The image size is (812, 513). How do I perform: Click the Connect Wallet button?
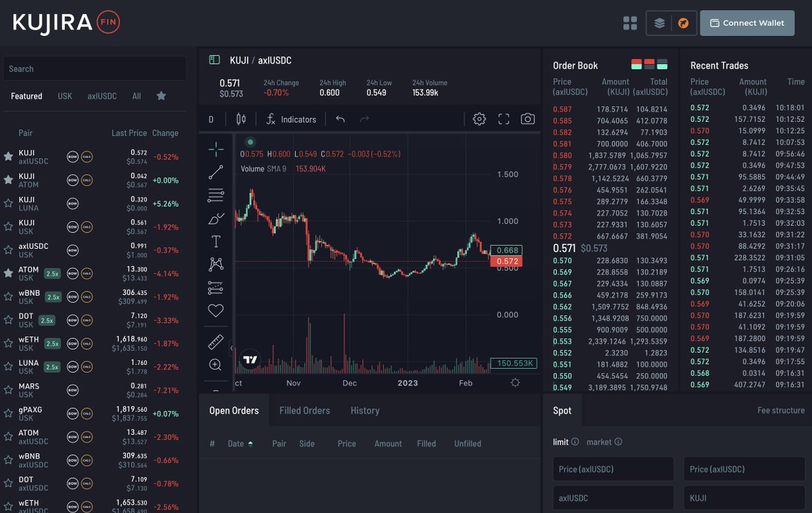(x=746, y=23)
